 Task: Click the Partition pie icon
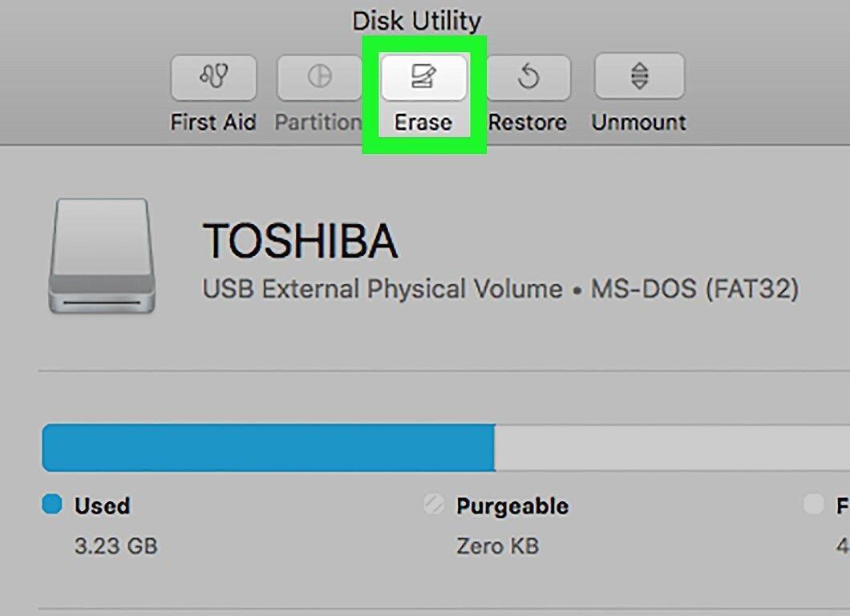click(319, 77)
